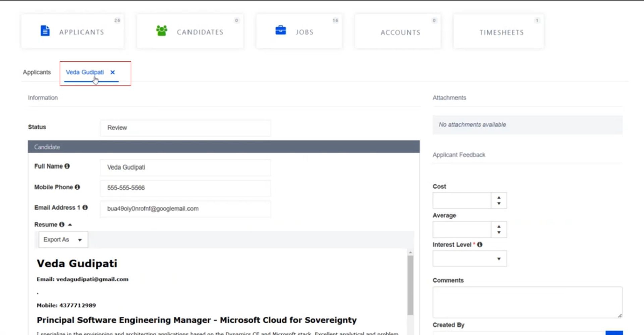Click the Interest Level info icon
This screenshot has height=335, width=644.
[480, 245]
